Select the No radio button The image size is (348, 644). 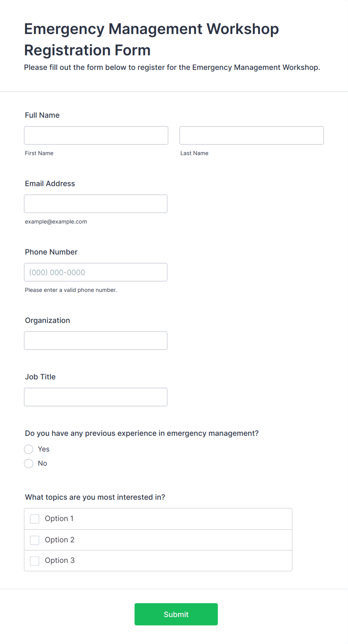(x=29, y=463)
